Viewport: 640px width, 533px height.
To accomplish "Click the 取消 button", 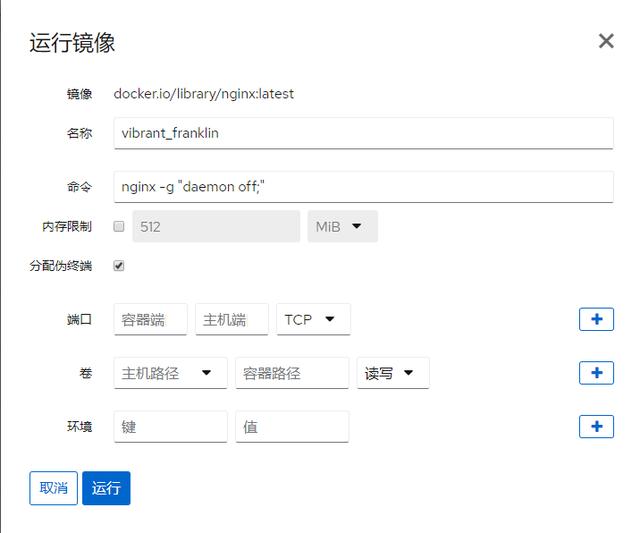I will [x=53, y=488].
